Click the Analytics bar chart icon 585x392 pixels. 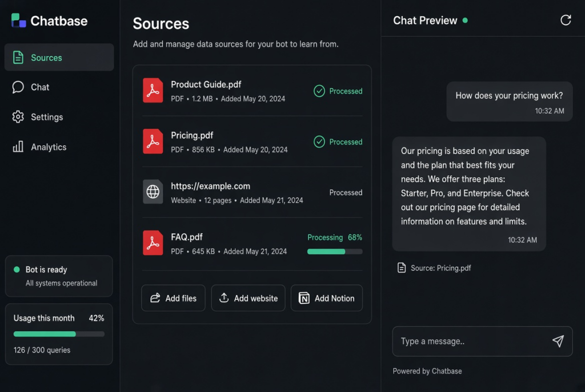[x=18, y=147]
